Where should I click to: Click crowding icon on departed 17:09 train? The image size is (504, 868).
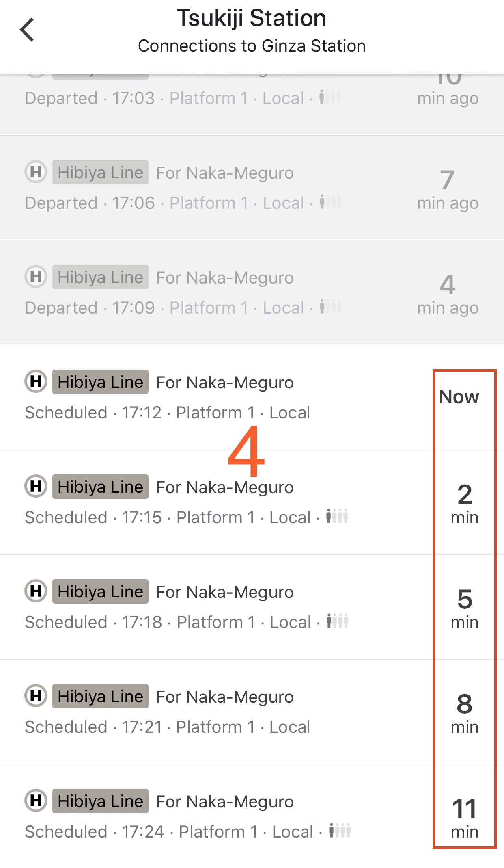(330, 307)
